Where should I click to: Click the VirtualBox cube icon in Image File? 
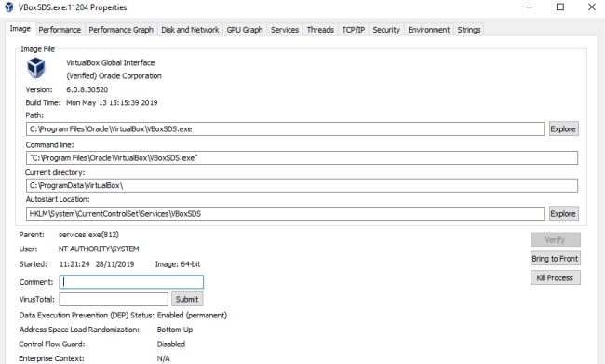tap(36, 68)
